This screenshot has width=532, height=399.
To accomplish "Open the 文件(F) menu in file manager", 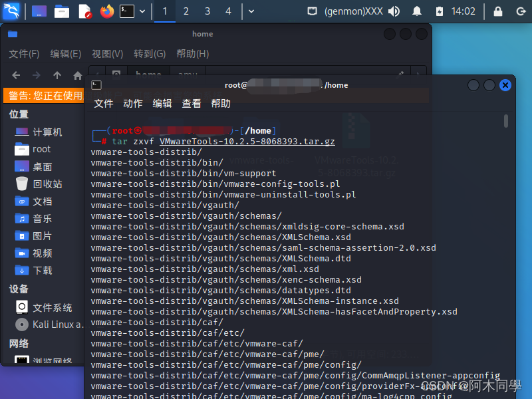I will tap(24, 54).
